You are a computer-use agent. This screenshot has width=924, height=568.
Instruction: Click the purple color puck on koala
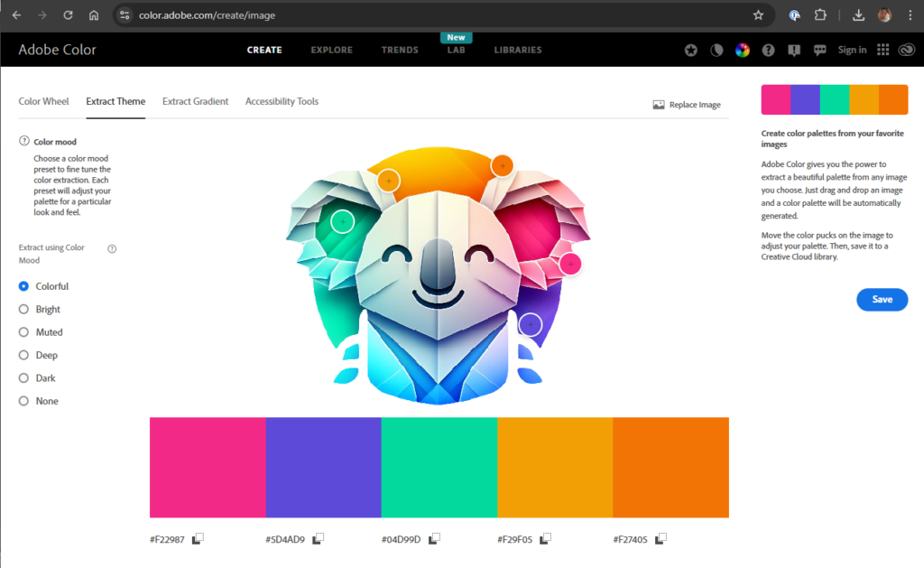[531, 324]
